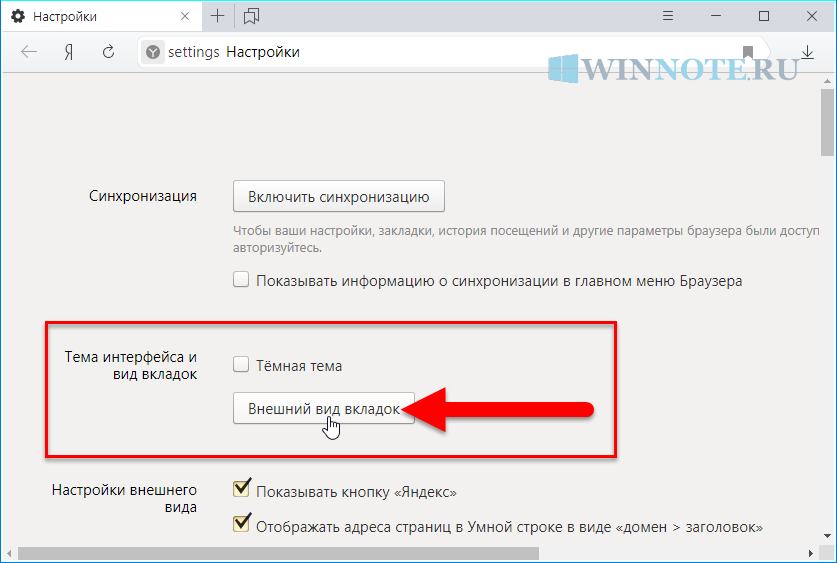Click horizontal scrollbar left arrow

pyautogui.click(x=9, y=553)
